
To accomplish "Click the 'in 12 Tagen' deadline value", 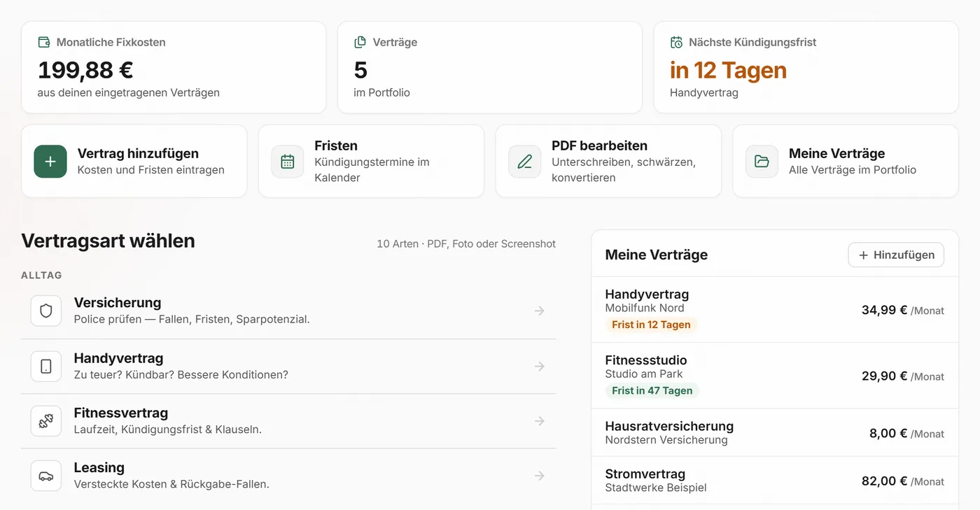I will click(x=728, y=70).
